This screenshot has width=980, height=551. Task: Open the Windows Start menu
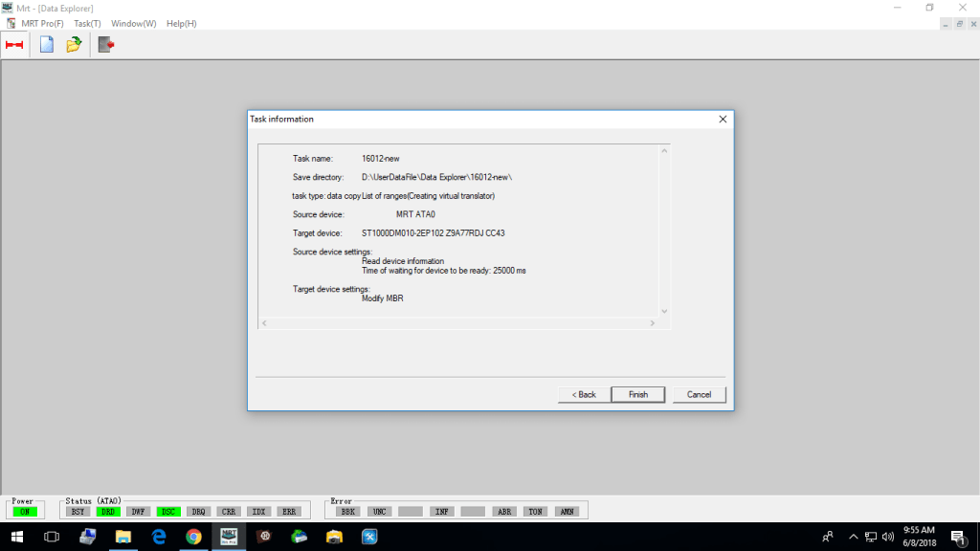[x=17, y=537]
